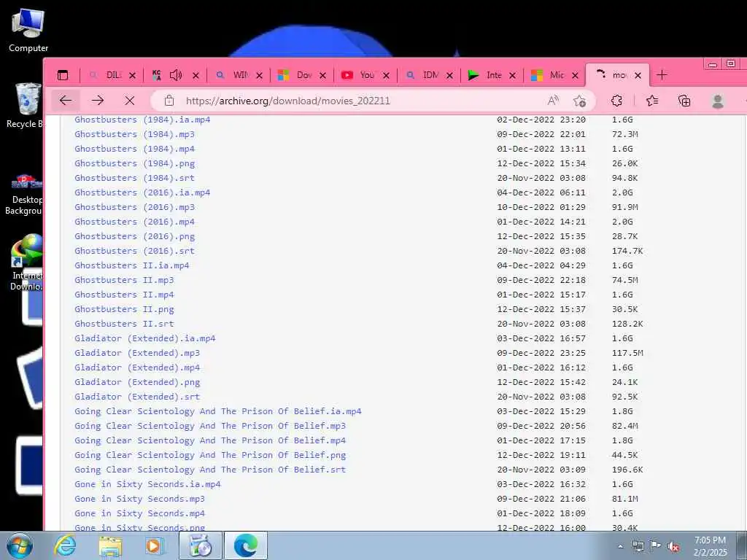The width and height of the screenshot is (747, 560).
Task: Activate the Read Aloud icon in address bar
Action: click(553, 101)
